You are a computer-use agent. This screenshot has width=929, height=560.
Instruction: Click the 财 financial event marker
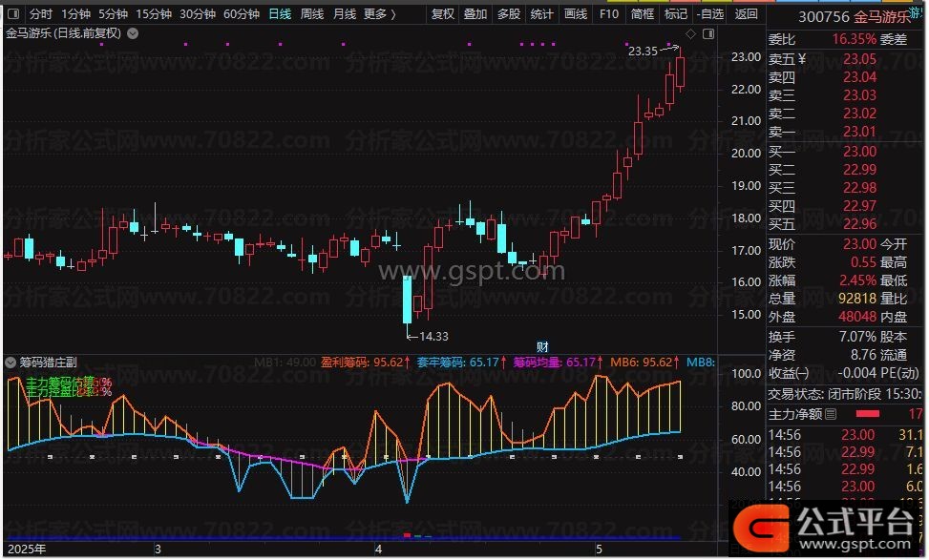pos(541,346)
